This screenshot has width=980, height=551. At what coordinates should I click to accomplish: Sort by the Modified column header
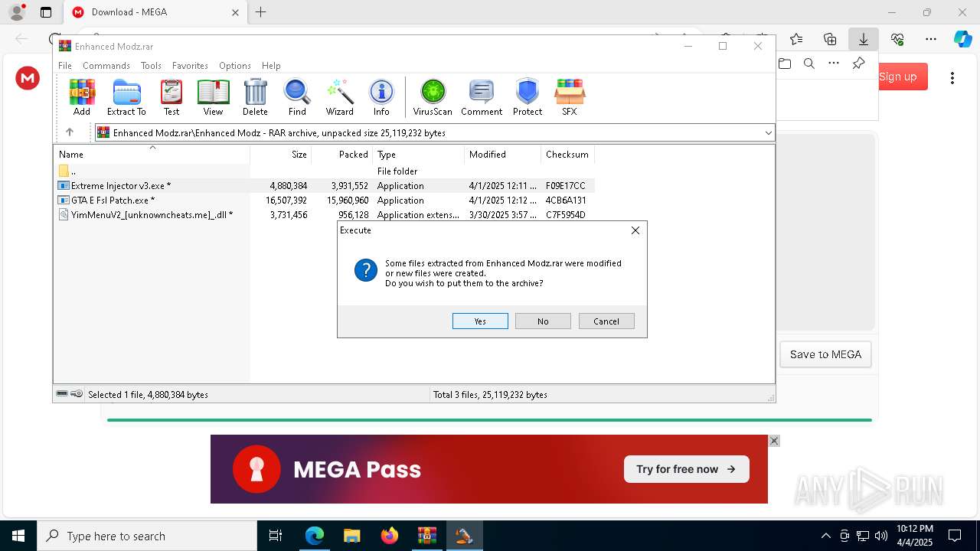(x=503, y=155)
